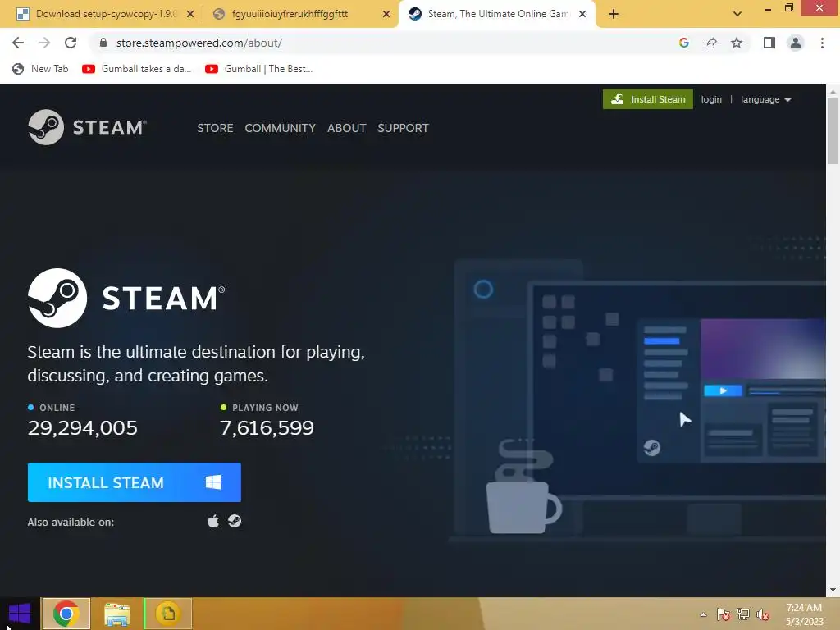The width and height of the screenshot is (840, 630).
Task: Open the Windows Start button
Action: pyautogui.click(x=20, y=614)
